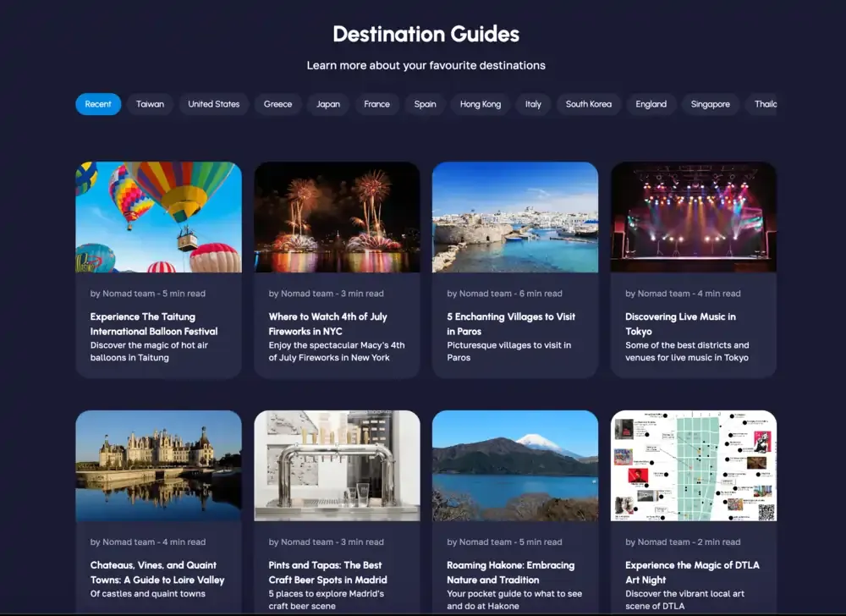Viewport: 846px width, 616px height.
Task: Select the Recent filter tab
Action: pos(98,104)
